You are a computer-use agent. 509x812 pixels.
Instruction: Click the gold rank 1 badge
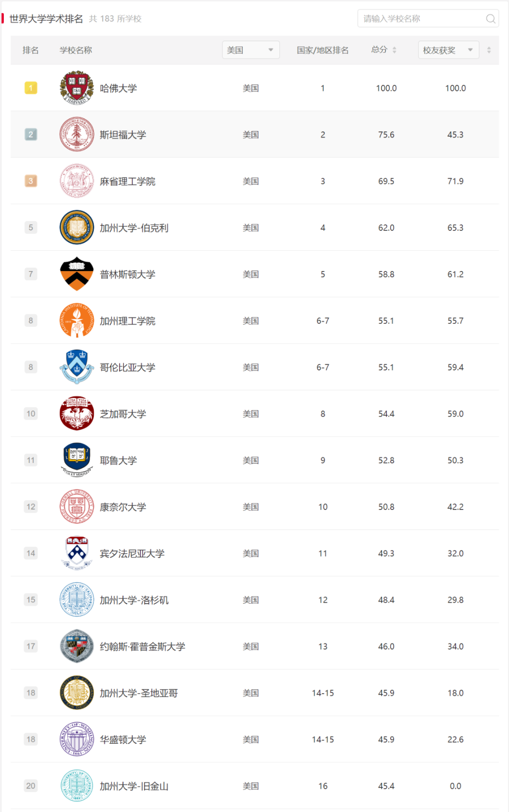31,88
